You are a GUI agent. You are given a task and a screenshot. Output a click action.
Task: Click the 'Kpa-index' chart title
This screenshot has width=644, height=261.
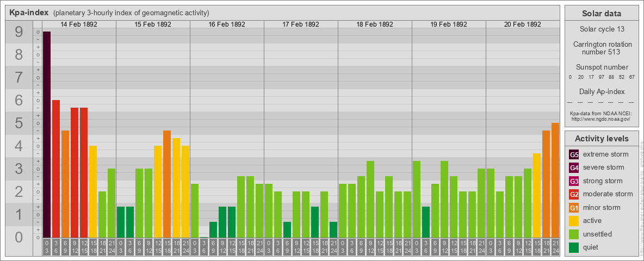tap(29, 13)
